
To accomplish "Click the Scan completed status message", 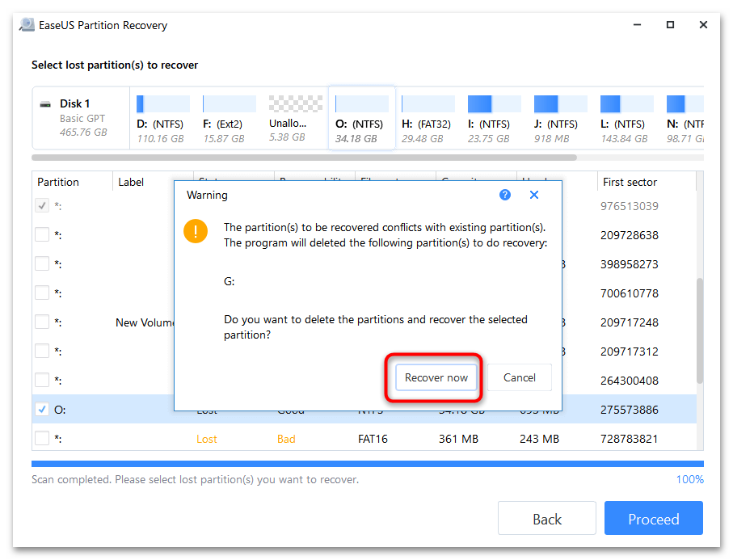I will click(195, 480).
